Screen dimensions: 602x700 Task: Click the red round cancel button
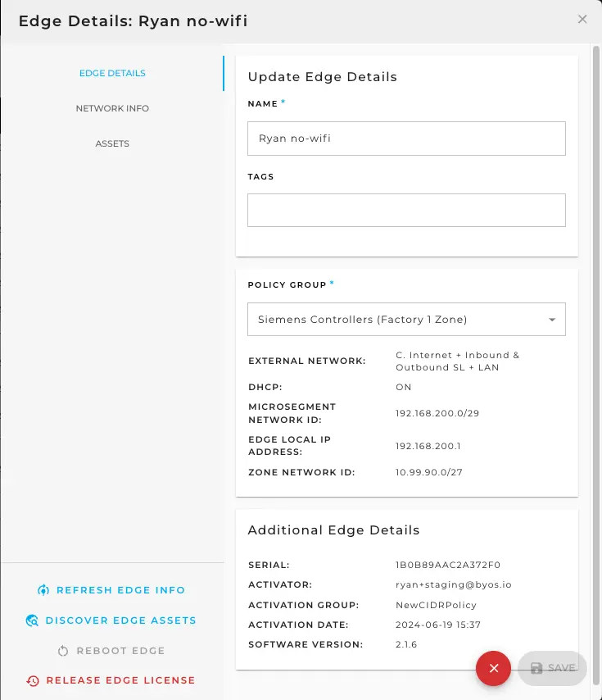pos(493,668)
